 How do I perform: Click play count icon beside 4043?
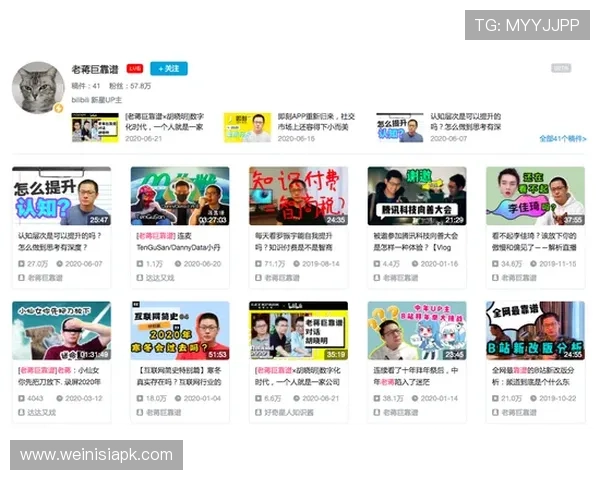pos(21,398)
